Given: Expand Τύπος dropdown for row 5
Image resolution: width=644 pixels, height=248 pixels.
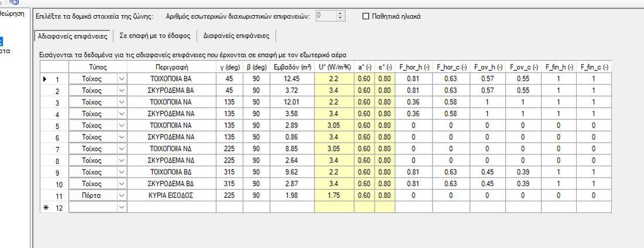Looking at the screenshot, I should [122, 125].
